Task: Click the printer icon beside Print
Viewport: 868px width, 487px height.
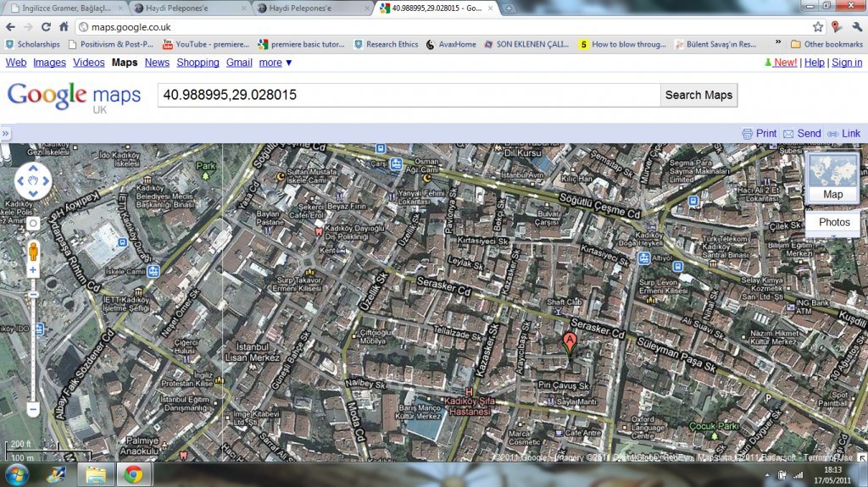Action: coord(748,134)
